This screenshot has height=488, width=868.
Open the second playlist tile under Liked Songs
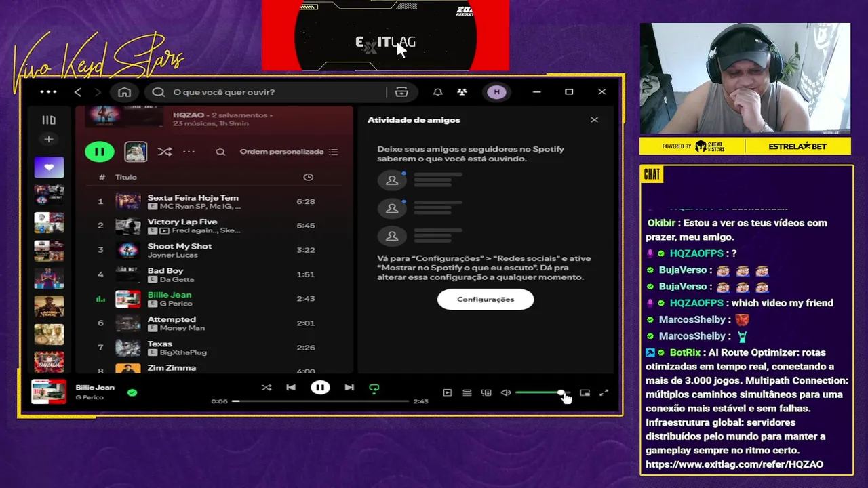49,223
